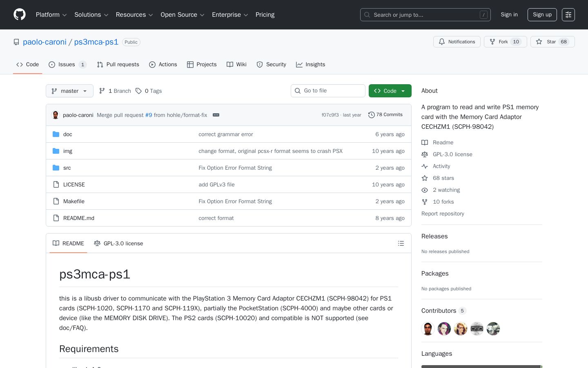Click the img folder icon
This screenshot has width=588, height=368.
coord(56,151)
